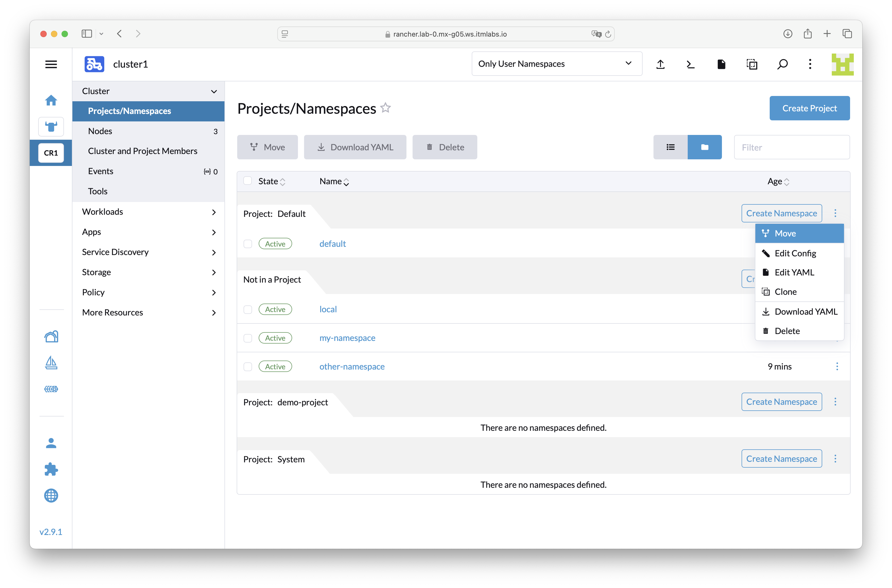
Task: Copy KubeConfig to clipboard icon
Action: tap(752, 64)
